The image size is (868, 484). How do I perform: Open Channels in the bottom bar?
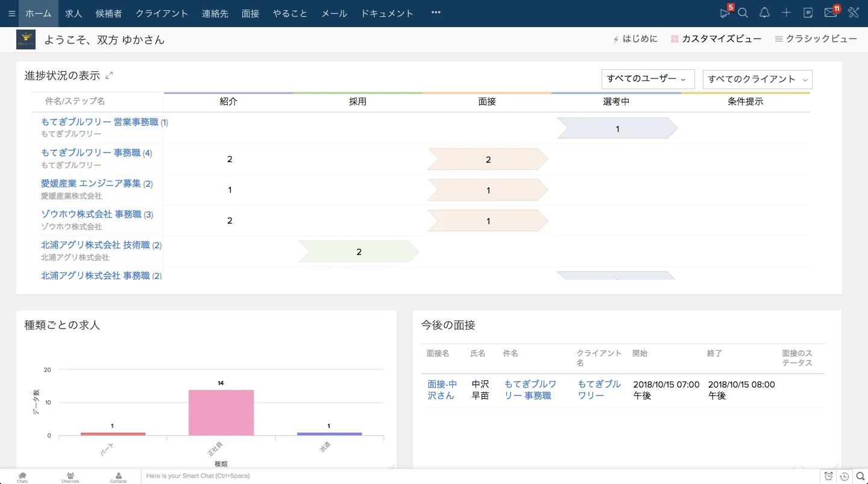[x=71, y=477]
